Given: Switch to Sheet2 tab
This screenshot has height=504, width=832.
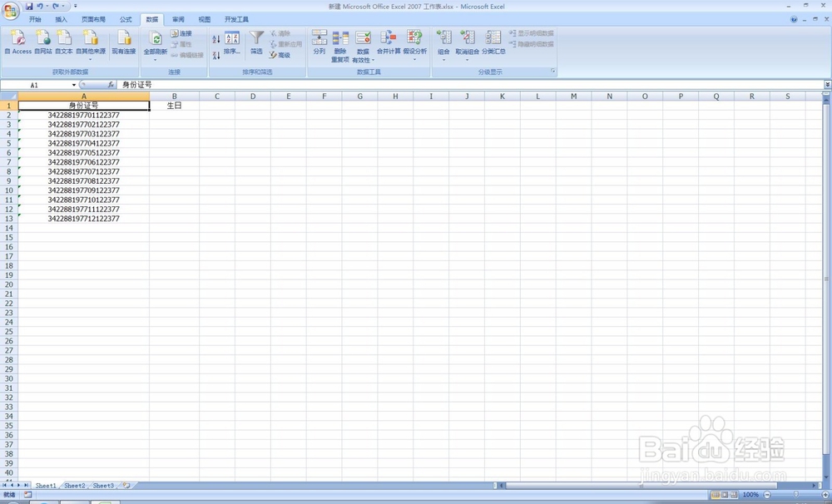Looking at the screenshot, I should (x=74, y=486).
